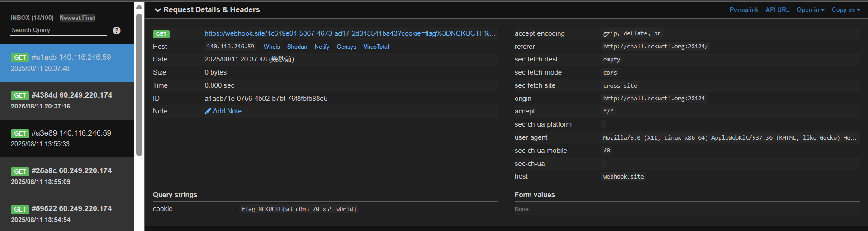The image size is (868, 231).
Task: Click host IP 140.116.246.59 value
Action: (230, 47)
